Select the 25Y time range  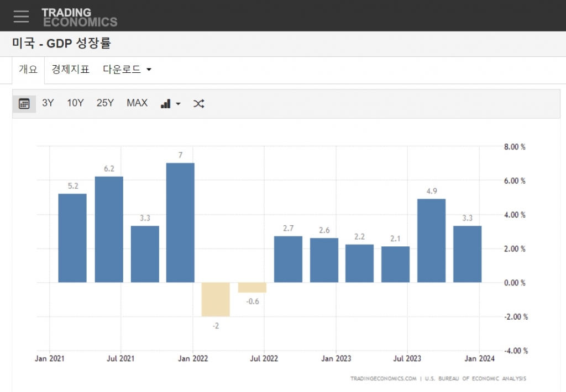(x=105, y=103)
